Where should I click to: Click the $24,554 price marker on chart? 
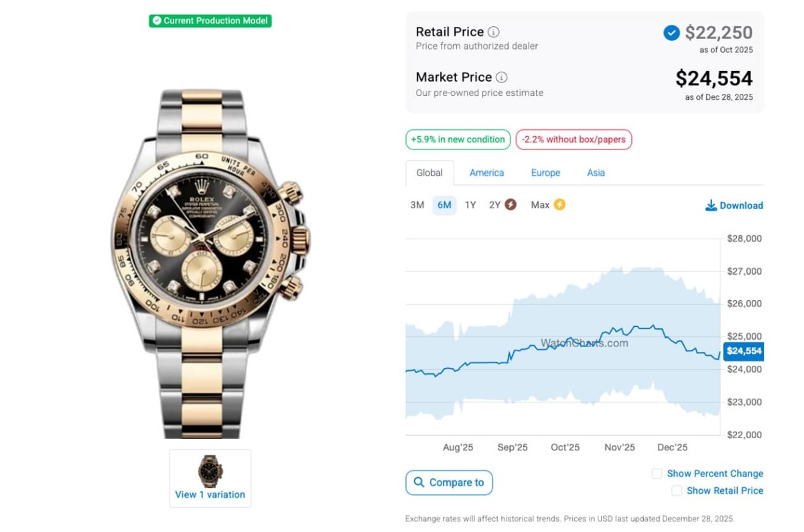(744, 351)
